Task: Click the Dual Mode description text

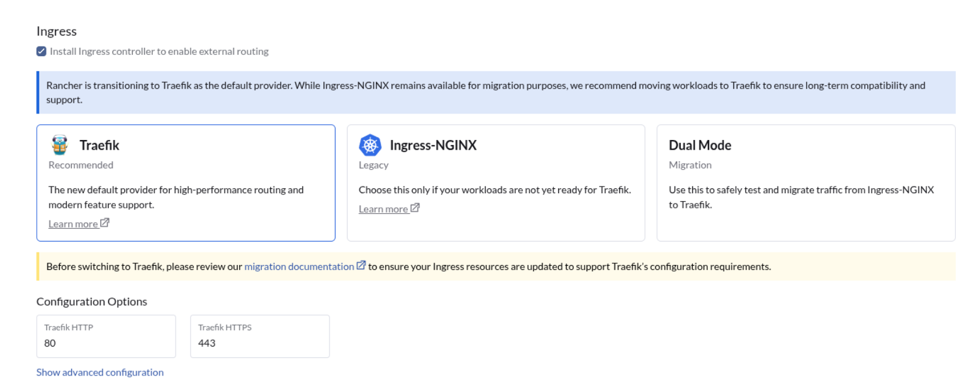Action: pos(801,197)
